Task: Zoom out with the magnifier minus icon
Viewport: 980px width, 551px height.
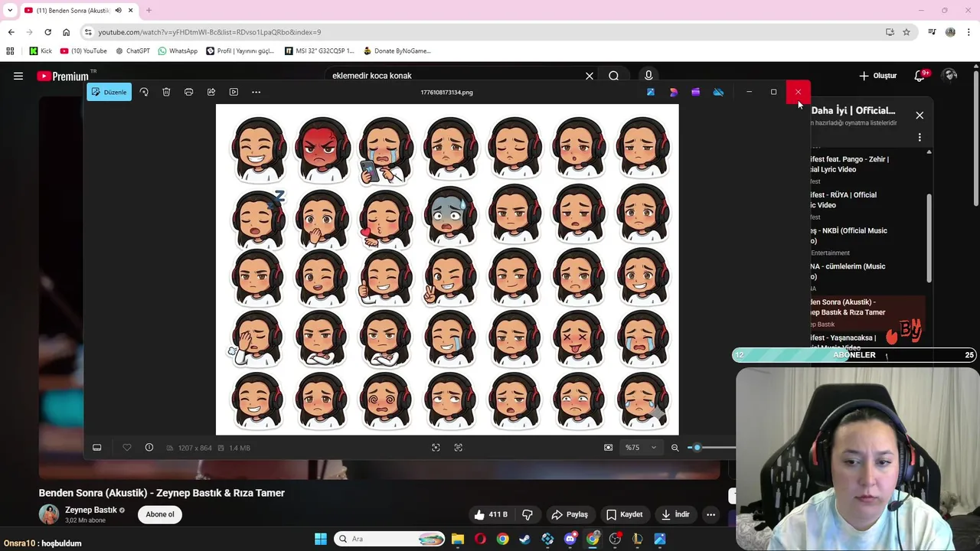Action: pos(675,448)
